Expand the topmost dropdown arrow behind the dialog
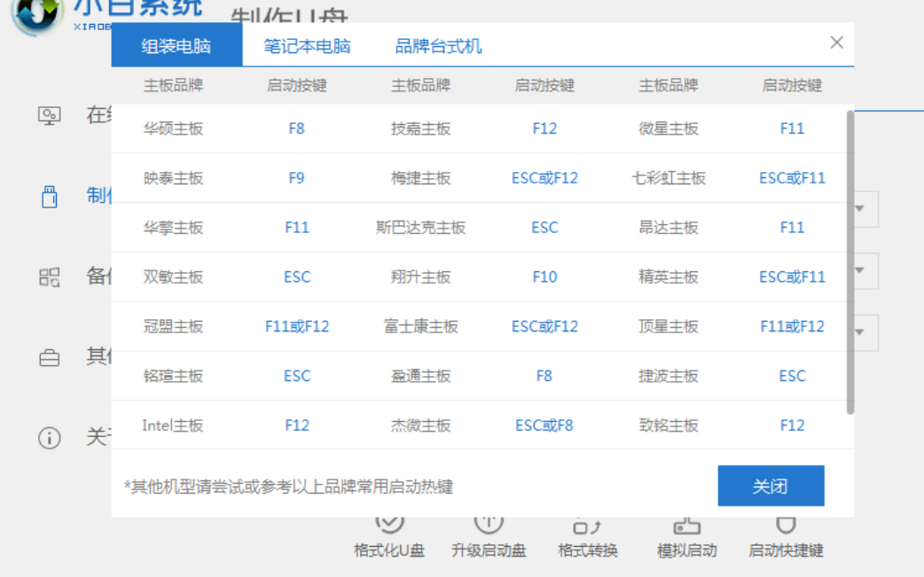This screenshot has width=924, height=577. click(860, 209)
